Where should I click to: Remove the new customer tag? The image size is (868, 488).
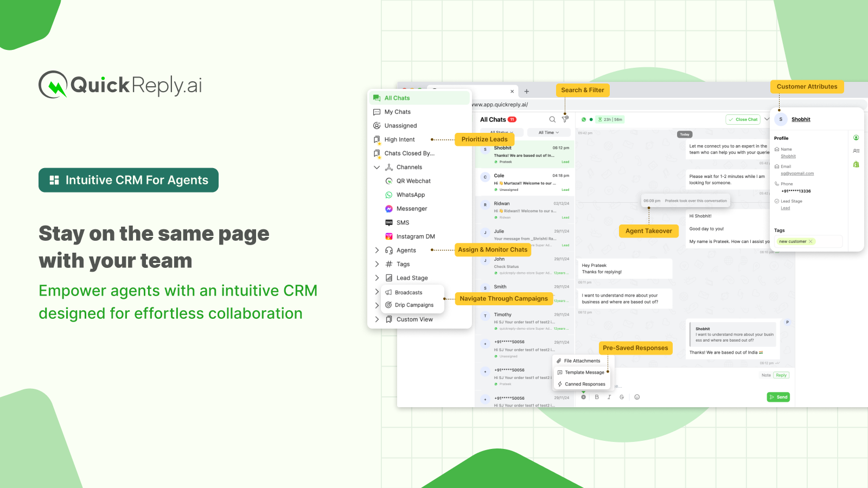810,242
